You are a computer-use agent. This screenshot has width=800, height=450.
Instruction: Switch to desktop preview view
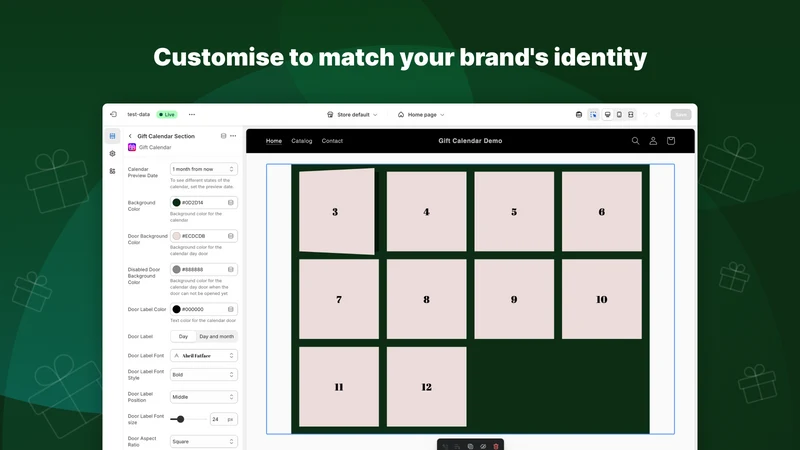607,115
